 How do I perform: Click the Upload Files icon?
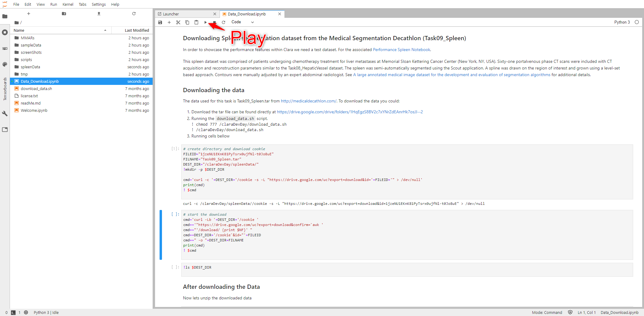99,14
